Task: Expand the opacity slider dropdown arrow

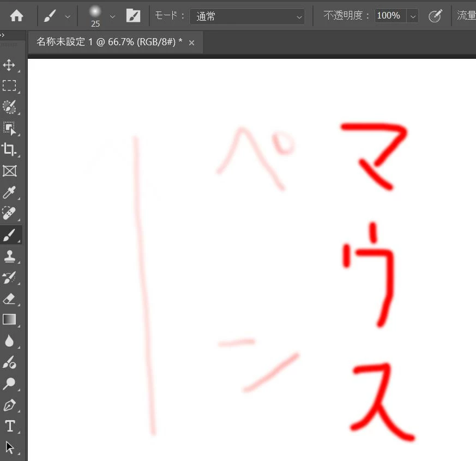Action: click(x=413, y=16)
